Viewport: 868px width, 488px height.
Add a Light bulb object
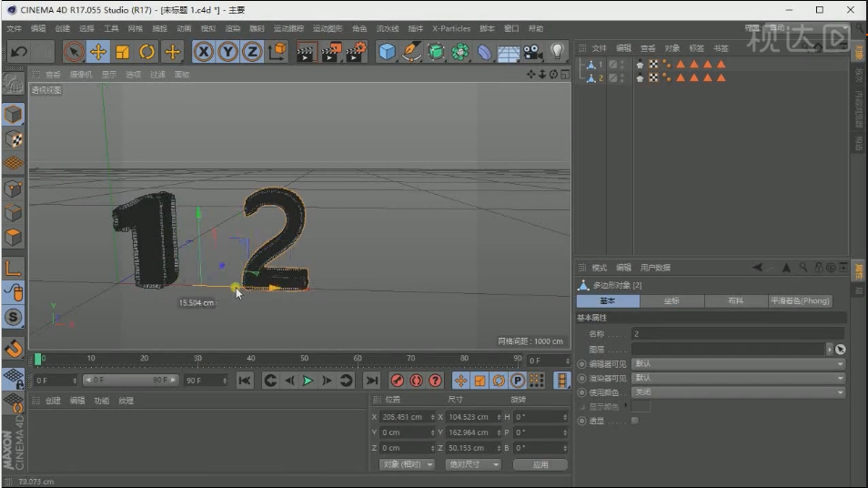point(558,52)
